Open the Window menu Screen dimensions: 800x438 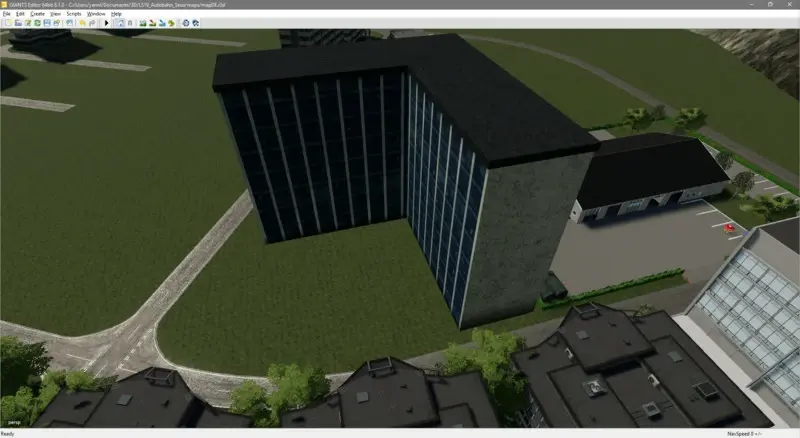pyautogui.click(x=96, y=14)
